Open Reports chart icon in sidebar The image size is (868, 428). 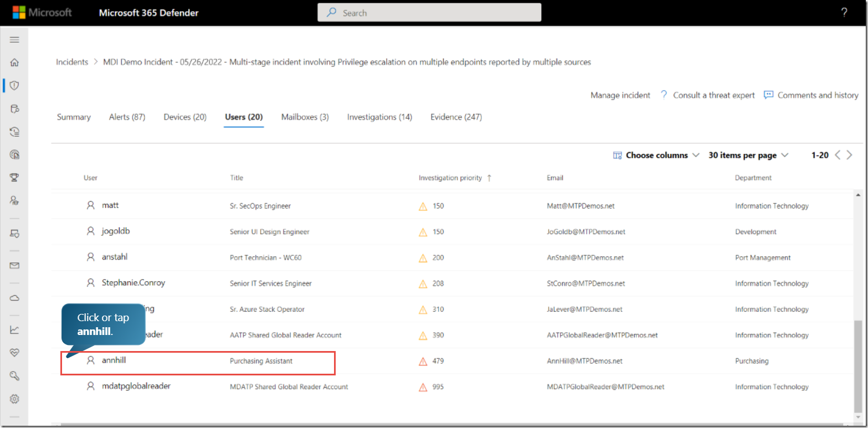15,330
